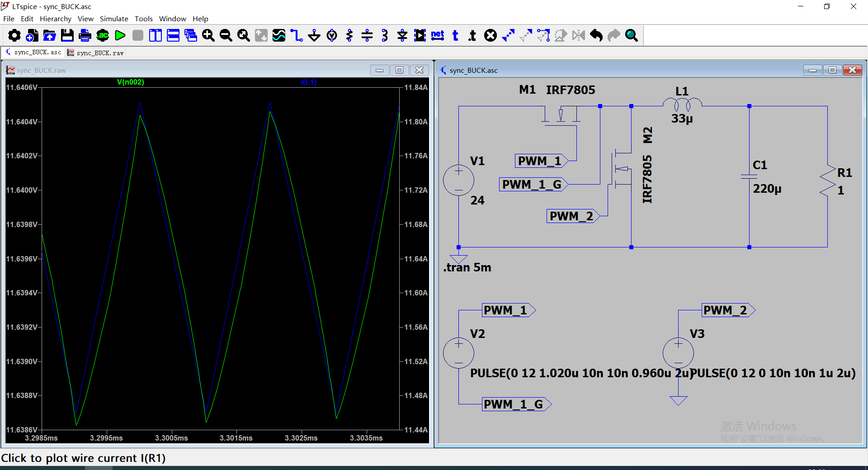Click the zoom in magnifier icon
This screenshot has height=470, width=868.
208,35
